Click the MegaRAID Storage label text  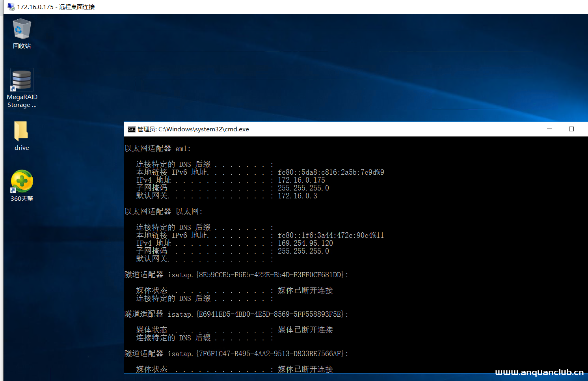pyautogui.click(x=22, y=101)
